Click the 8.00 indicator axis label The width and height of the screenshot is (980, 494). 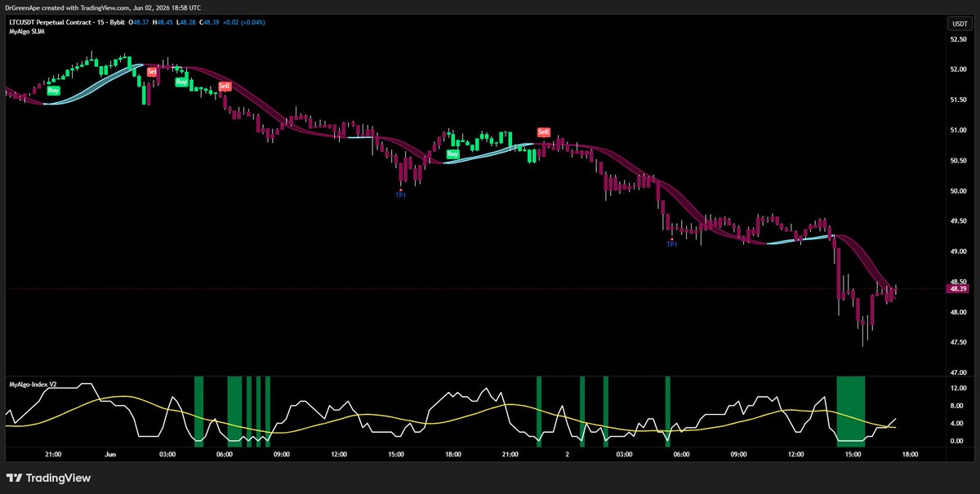coord(959,407)
